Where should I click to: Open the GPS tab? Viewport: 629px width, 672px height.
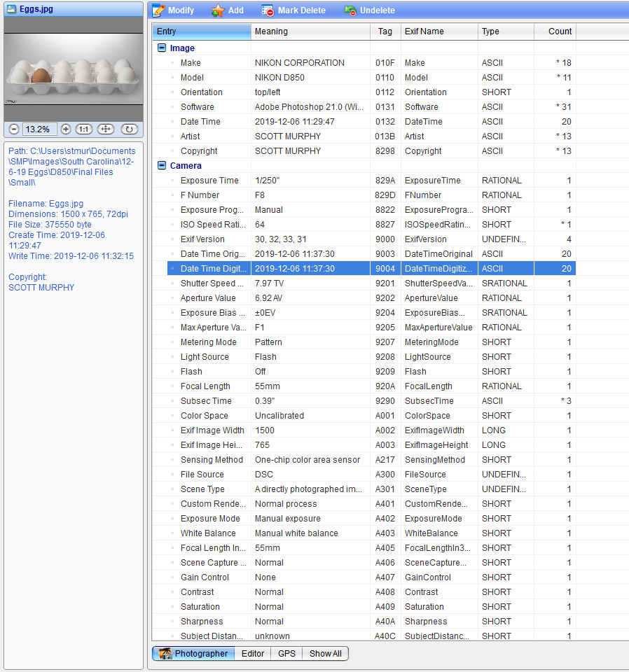coord(286,654)
